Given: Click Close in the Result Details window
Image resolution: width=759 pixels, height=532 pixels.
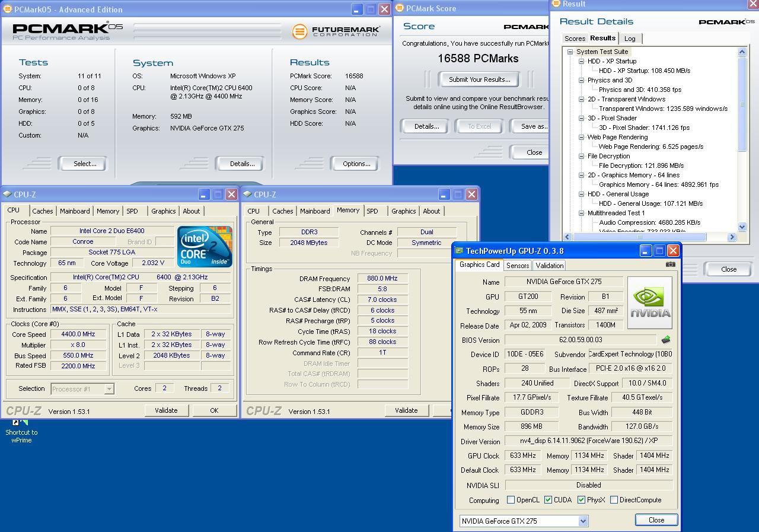Looking at the screenshot, I should (728, 269).
